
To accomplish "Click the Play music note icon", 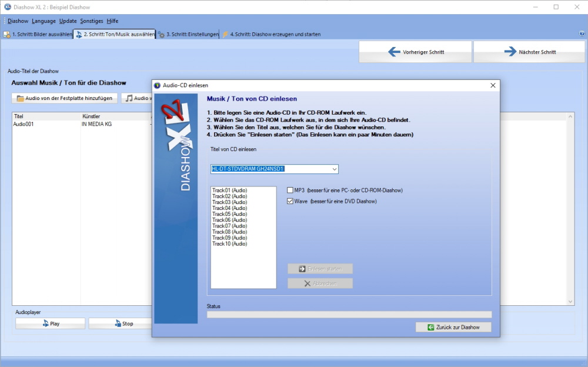I will click(x=45, y=323).
